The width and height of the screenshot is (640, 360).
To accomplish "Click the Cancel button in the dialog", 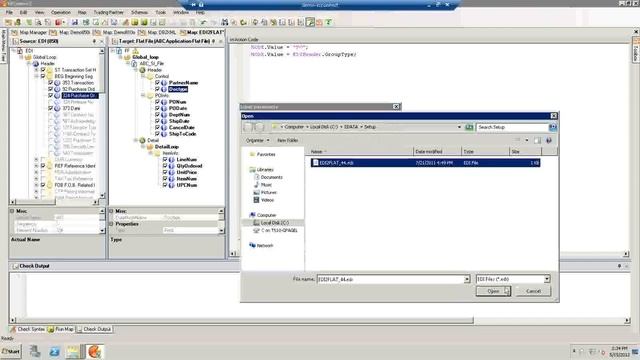I will [533, 291].
